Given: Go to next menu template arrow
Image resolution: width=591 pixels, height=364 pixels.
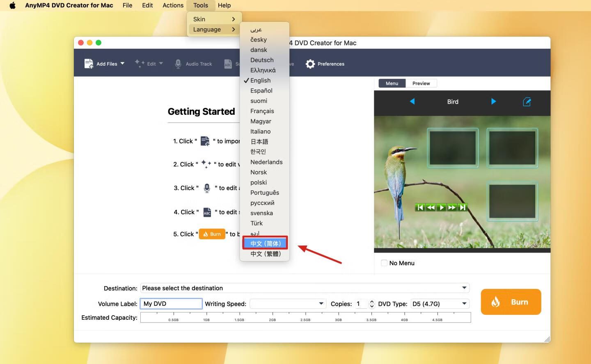Looking at the screenshot, I should pyautogui.click(x=493, y=102).
